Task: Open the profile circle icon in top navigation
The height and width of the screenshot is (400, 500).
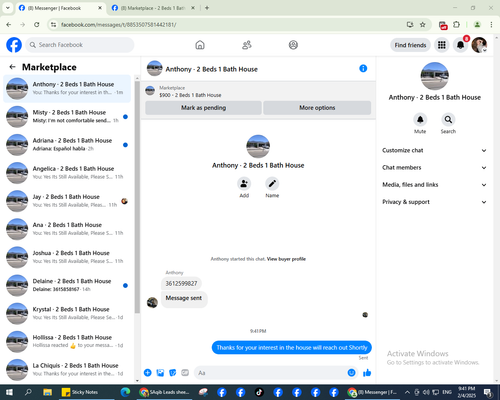Action: point(293,45)
